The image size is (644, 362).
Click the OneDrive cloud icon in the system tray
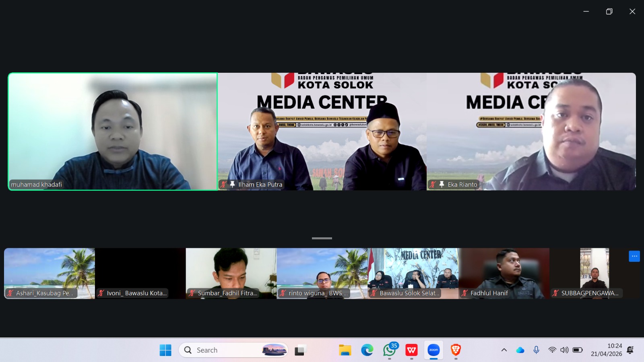coord(520,350)
